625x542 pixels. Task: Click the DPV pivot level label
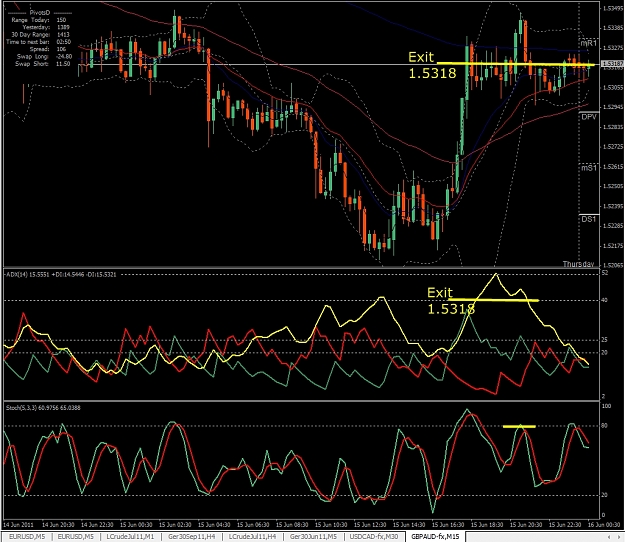(589, 117)
